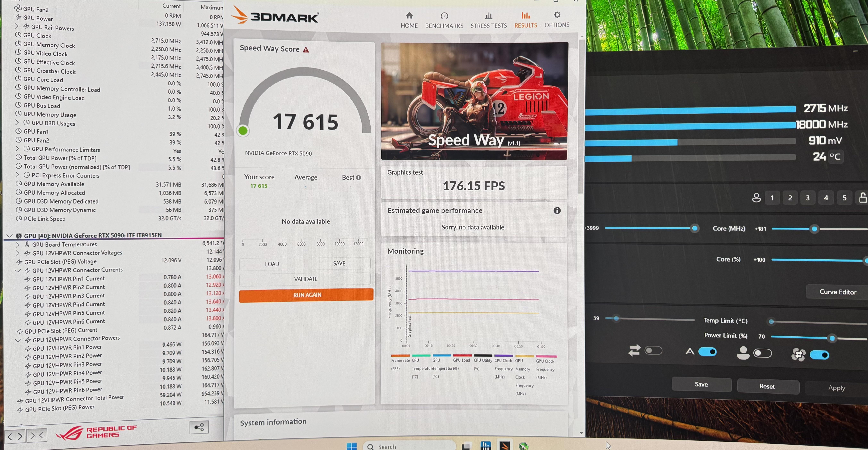Click the lock icon next to profile 5
868x450 pixels.
(x=863, y=198)
